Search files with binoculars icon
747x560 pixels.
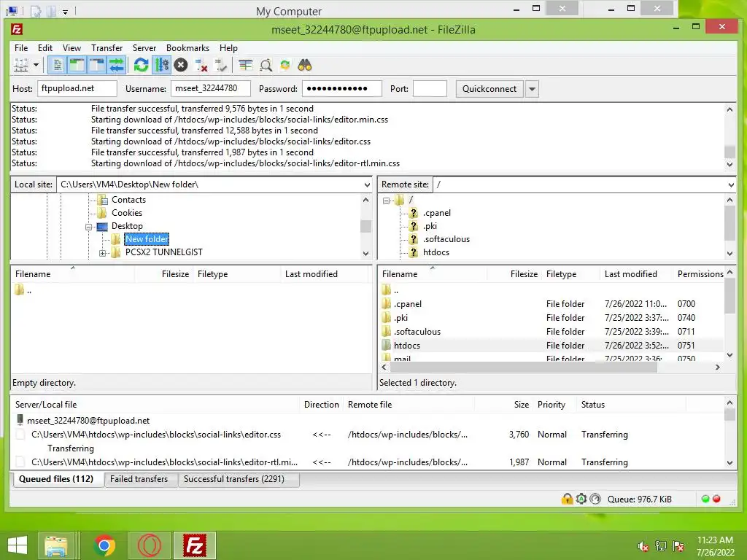pos(305,65)
